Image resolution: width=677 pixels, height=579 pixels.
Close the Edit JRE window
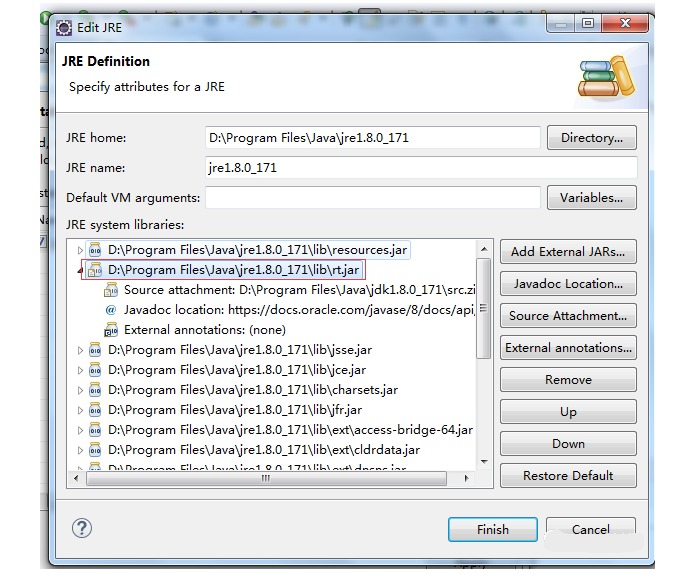tap(625, 23)
